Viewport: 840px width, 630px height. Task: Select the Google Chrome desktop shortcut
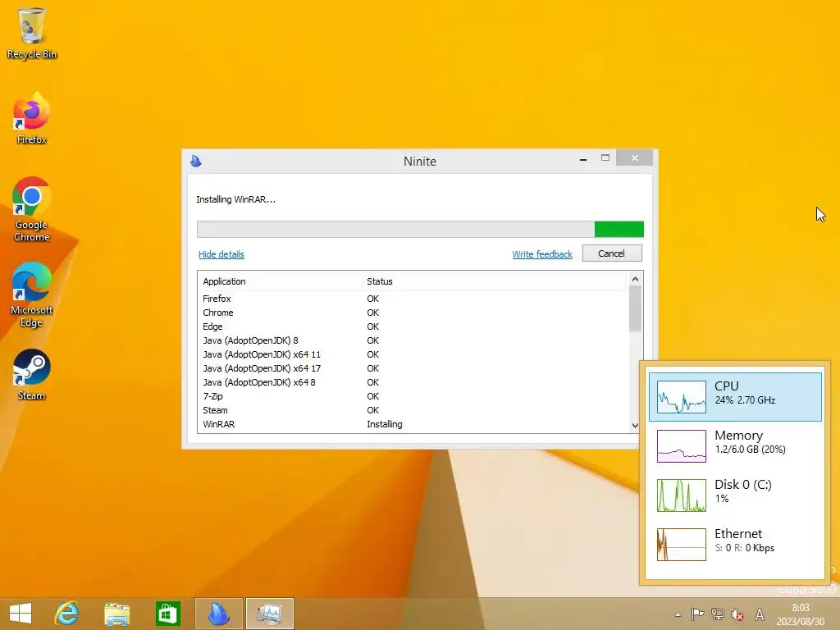point(32,209)
